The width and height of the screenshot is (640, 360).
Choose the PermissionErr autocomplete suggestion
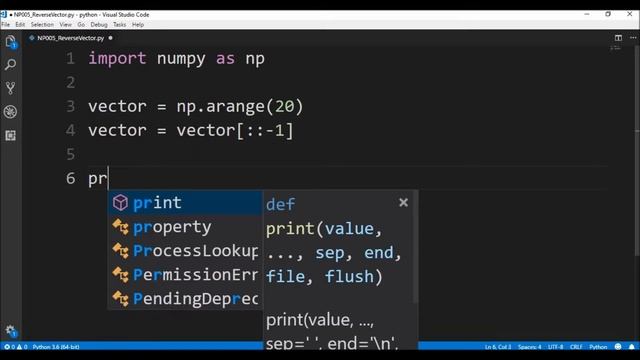pyautogui.click(x=185, y=274)
